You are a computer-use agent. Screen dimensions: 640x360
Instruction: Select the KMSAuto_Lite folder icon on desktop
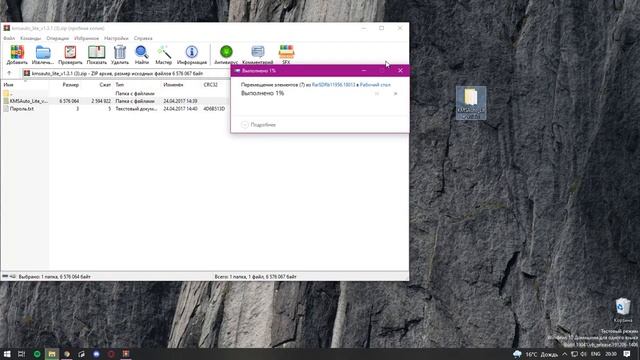pos(471,103)
